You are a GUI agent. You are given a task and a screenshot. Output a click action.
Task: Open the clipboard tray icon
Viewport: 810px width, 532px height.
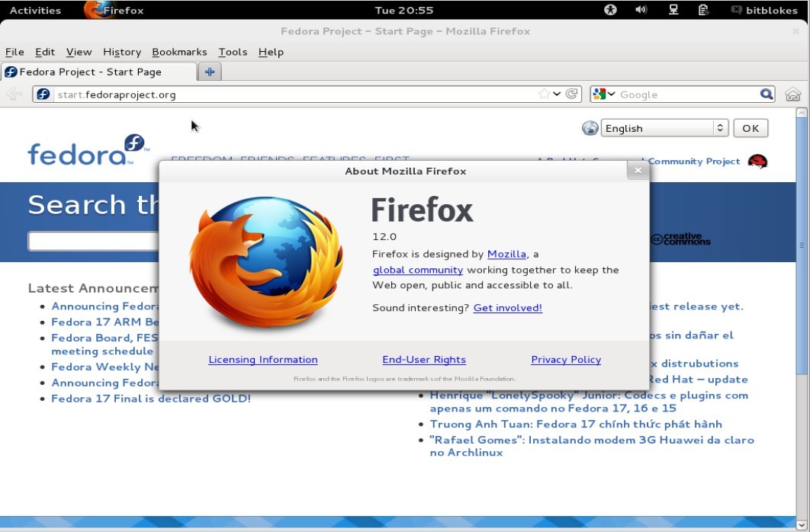pos(703,10)
